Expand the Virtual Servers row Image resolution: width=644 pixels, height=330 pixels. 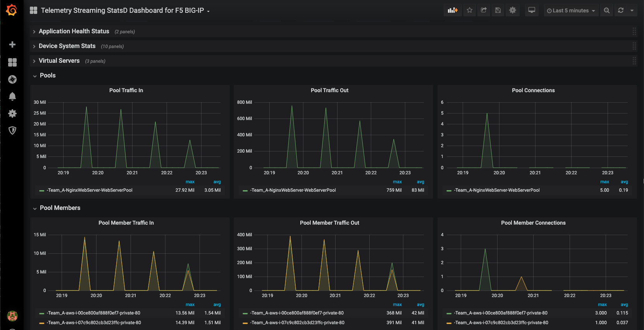point(59,61)
